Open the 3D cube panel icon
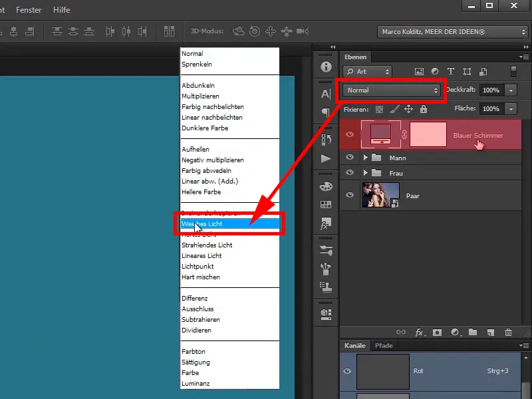 tap(326, 314)
